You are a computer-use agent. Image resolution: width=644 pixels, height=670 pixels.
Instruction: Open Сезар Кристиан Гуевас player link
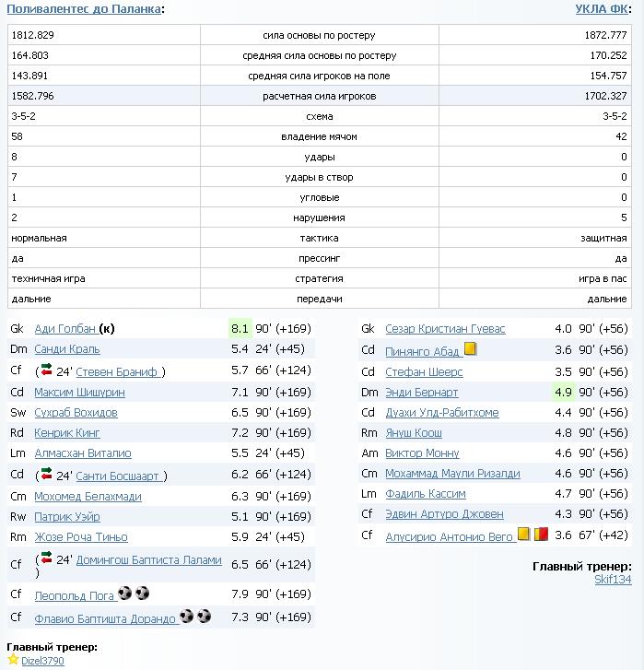pyautogui.click(x=445, y=329)
